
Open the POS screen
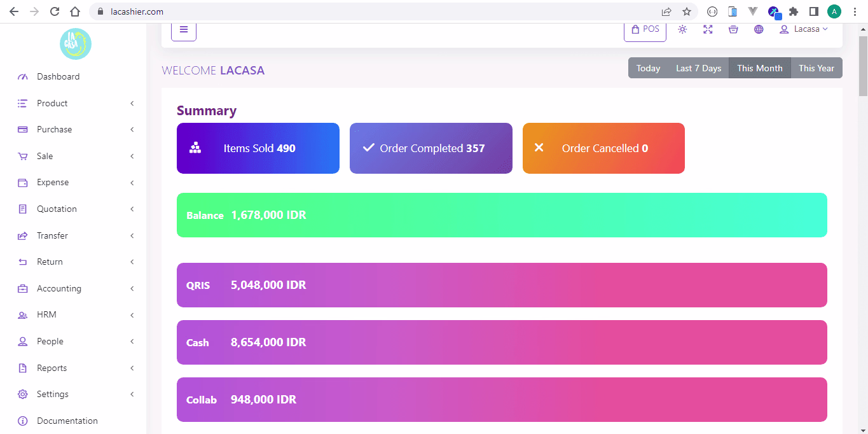645,29
